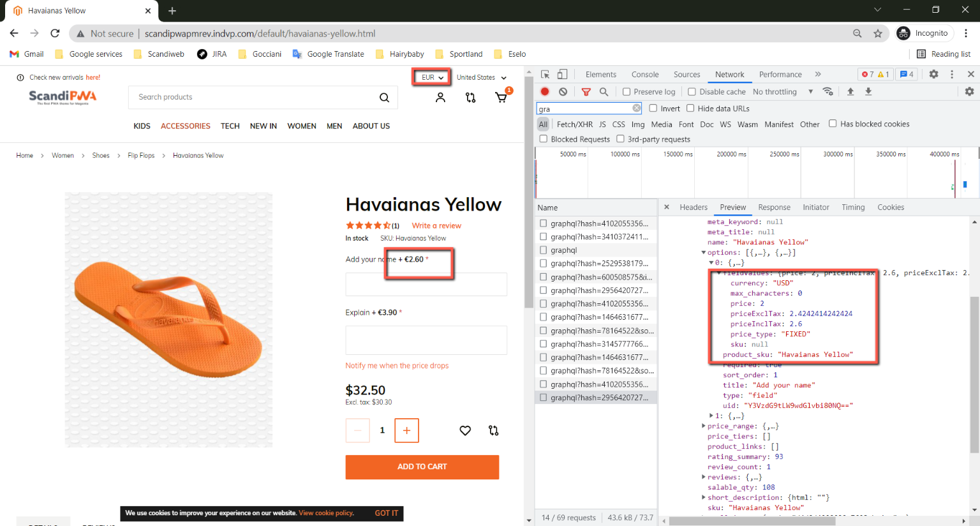Open the browser zoom magnifier icon
Image resolution: width=980 pixels, height=526 pixels.
(x=857, y=33)
